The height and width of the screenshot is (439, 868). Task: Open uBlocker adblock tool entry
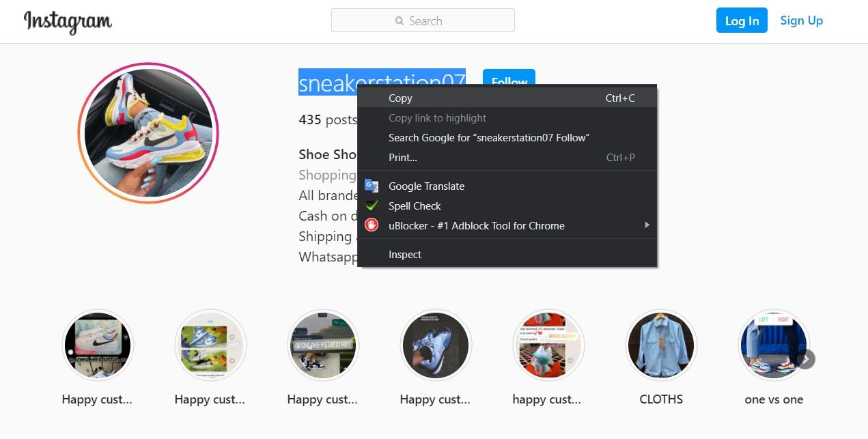pos(476,225)
